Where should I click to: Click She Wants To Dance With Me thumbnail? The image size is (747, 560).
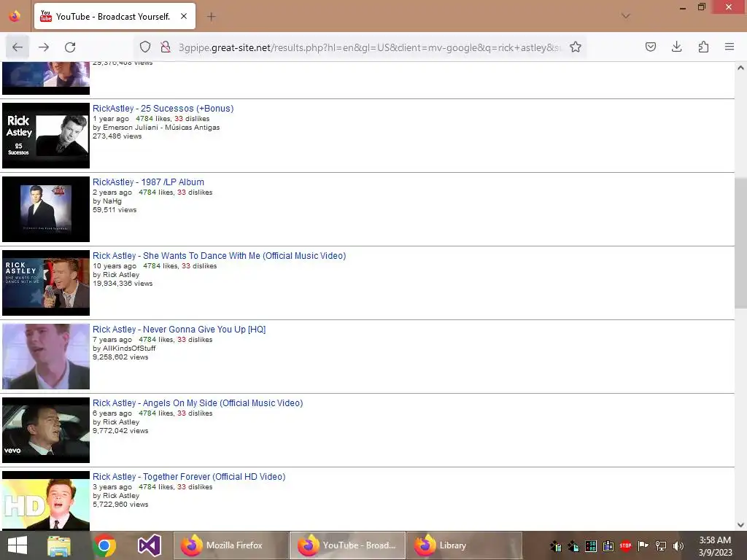click(46, 283)
